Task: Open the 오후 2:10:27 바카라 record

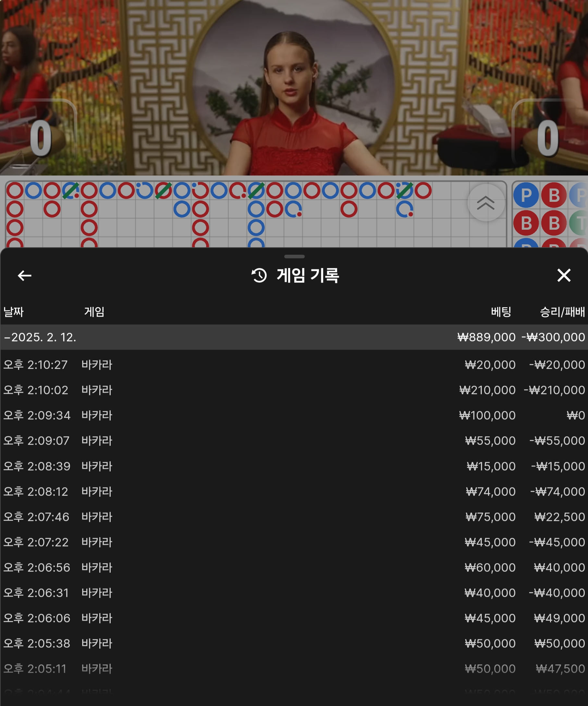Action: 294,365
